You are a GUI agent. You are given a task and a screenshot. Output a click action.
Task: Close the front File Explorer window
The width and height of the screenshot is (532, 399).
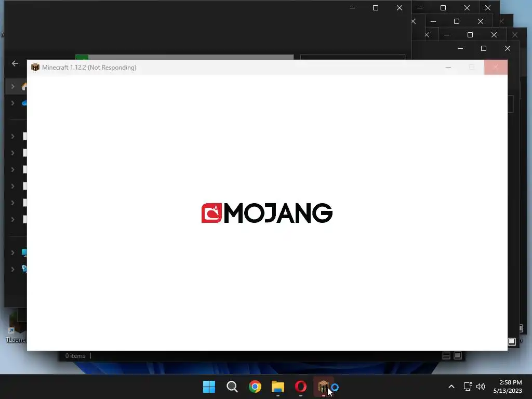(400, 8)
